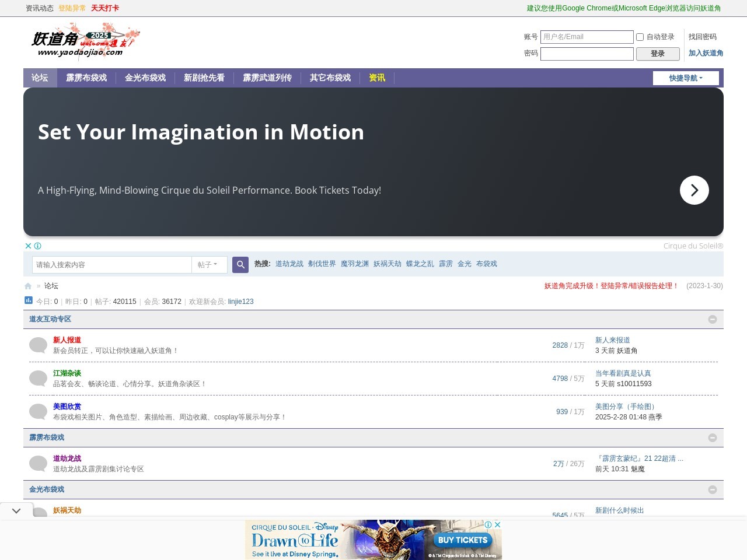Open the 霹雳布袋戏 nav tab

(86, 78)
